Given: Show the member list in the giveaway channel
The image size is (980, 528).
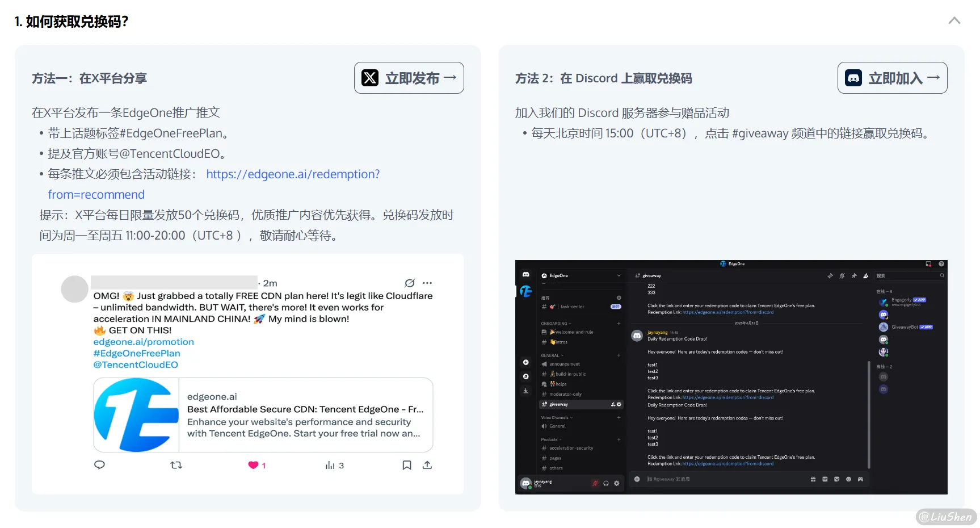Looking at the screenshot, I should click(x=865, y=276).
